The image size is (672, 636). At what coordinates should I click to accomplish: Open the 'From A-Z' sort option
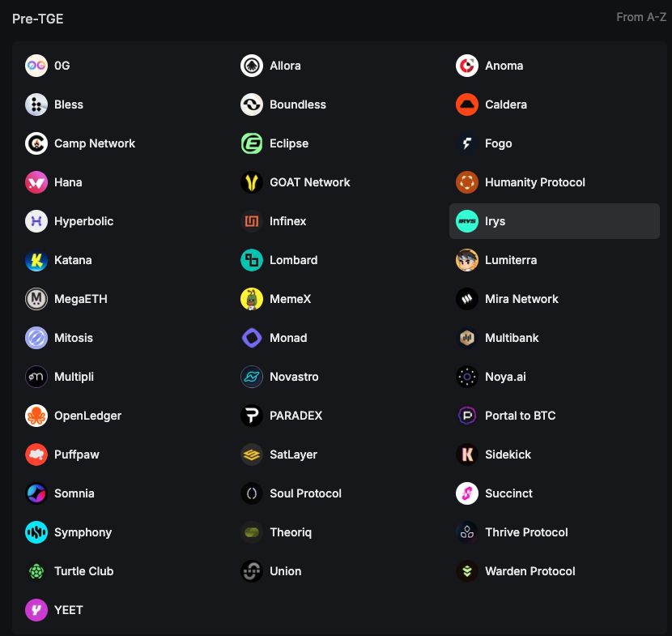(641, 17)
